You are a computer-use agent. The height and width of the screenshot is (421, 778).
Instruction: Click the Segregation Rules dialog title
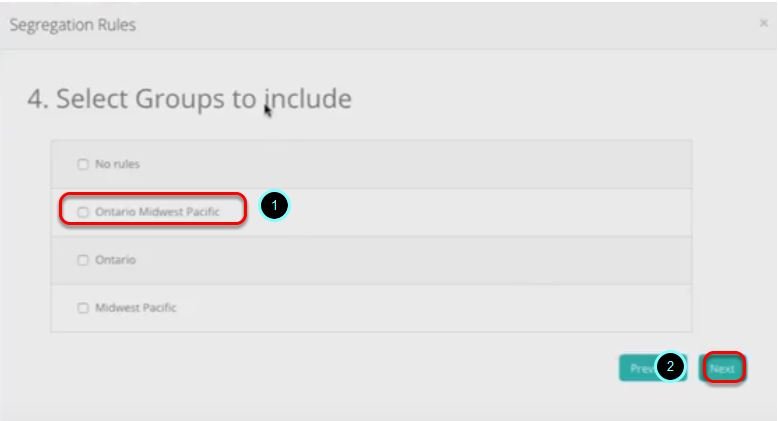(72, 24)
